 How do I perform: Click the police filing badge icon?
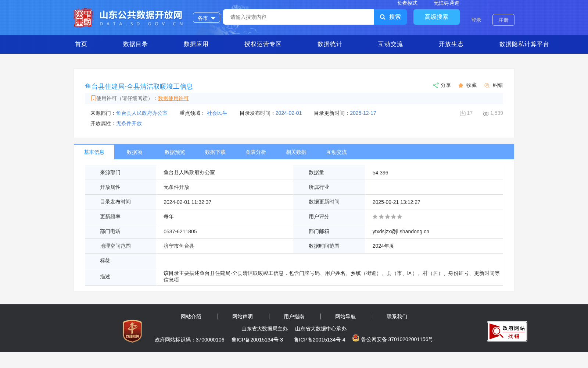tap(356, 338)
